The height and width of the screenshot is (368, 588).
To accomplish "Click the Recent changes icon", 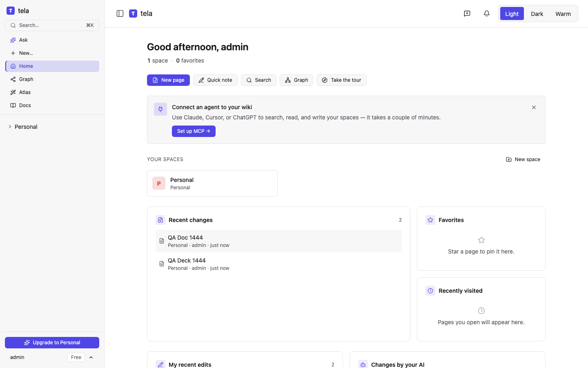I will point(160,220).
